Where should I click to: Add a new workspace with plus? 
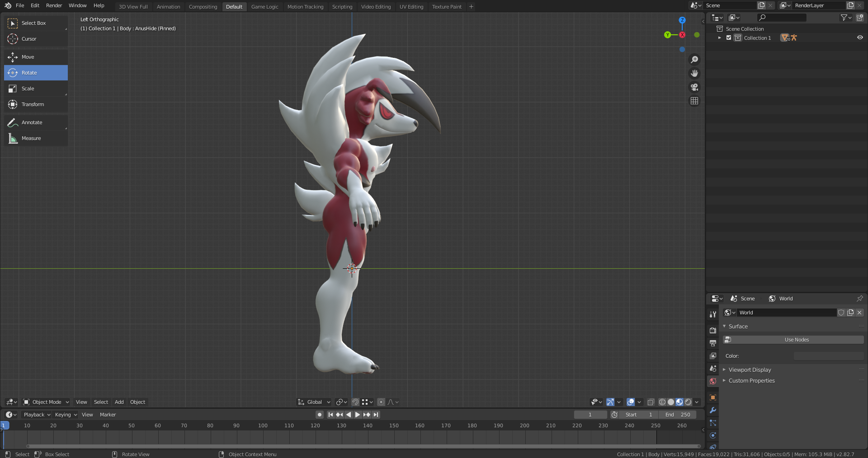[x=471, y=7]
